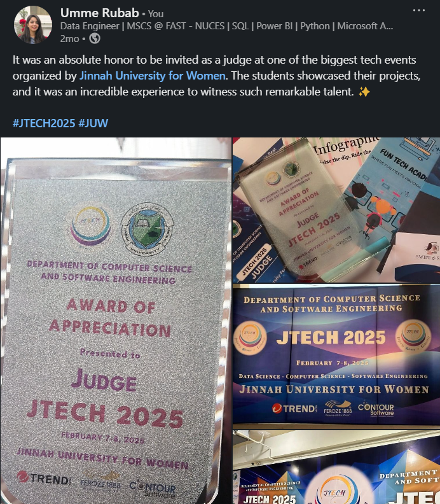The width and height of the screenshot is (440, 504).
Task: Click the circular JTECH logo on award
Action: coord(90,226)
